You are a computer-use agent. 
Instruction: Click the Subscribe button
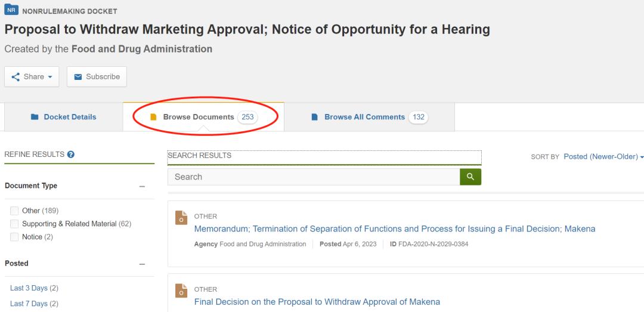click(97, 76)
